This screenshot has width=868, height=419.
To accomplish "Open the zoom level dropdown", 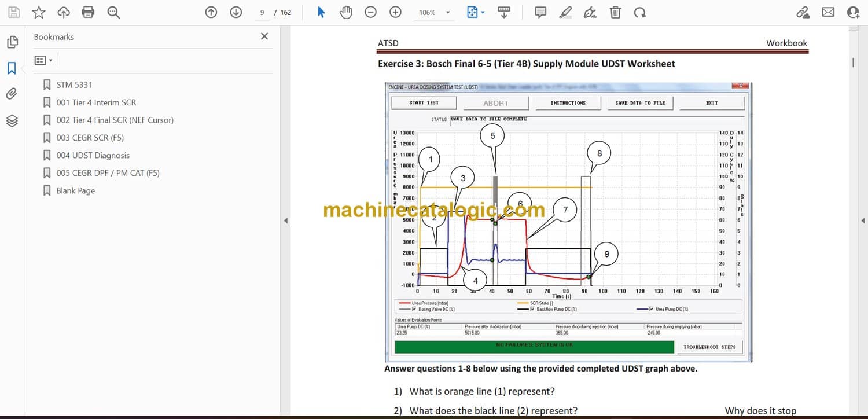I will tap(447, 13).
